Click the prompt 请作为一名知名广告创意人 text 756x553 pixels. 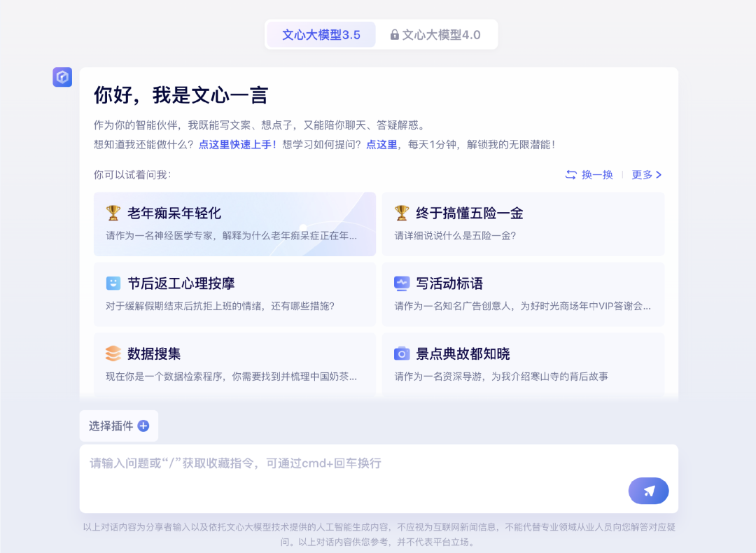[x=523, y=306]
